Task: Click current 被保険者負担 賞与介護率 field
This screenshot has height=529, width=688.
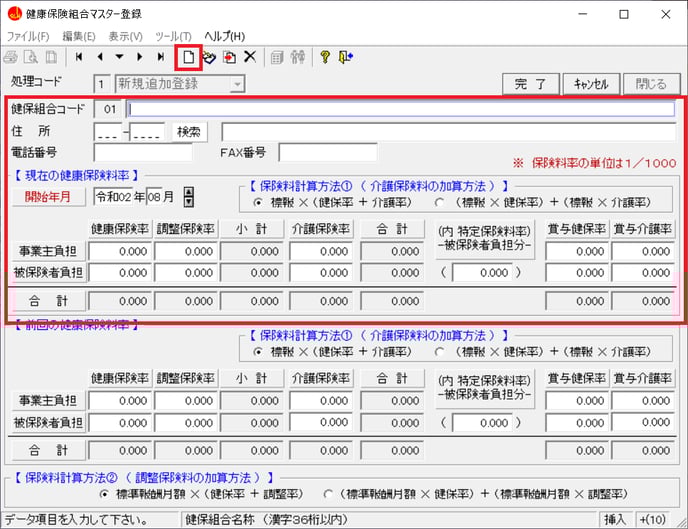Action: 643,273
